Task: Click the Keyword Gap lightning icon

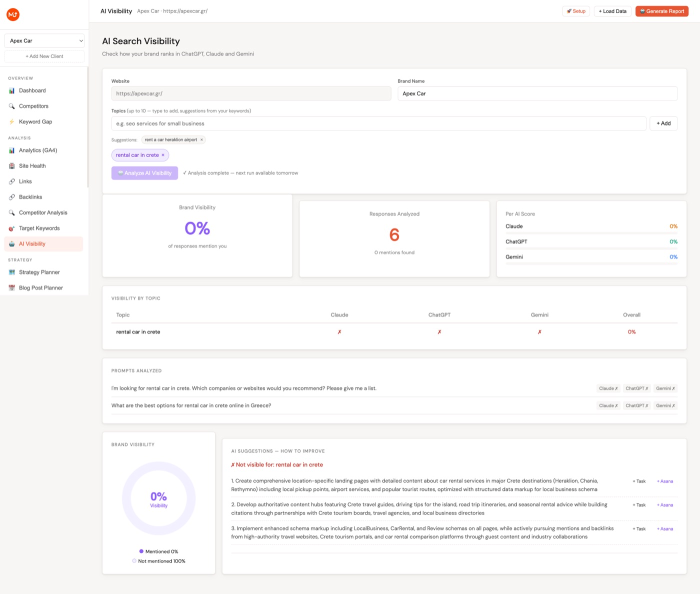Action: coord(11,121)
